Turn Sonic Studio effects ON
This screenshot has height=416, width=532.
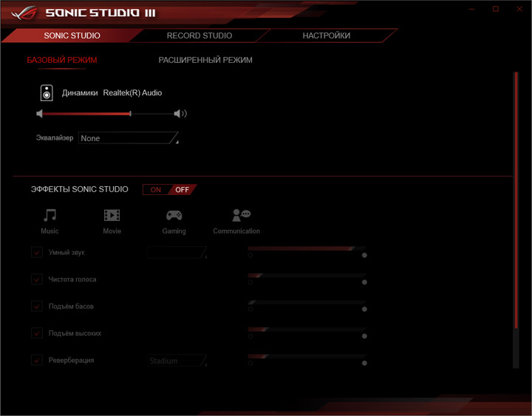[156, 190]
